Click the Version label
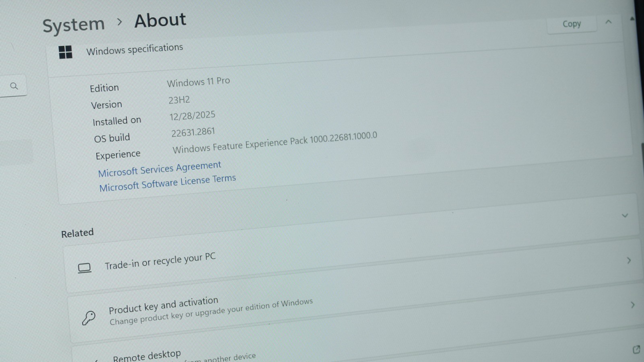The height and width of the screenshot is (362, 644). (106, 105)
